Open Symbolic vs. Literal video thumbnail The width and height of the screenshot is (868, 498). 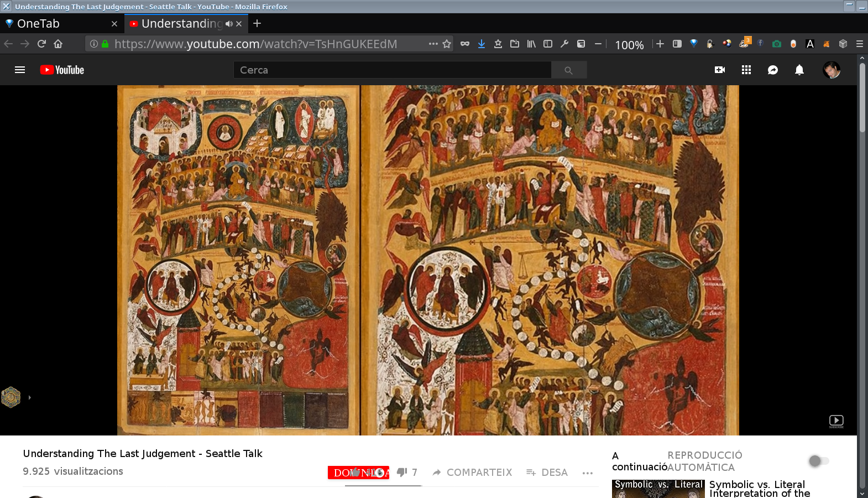pos(658,489)
